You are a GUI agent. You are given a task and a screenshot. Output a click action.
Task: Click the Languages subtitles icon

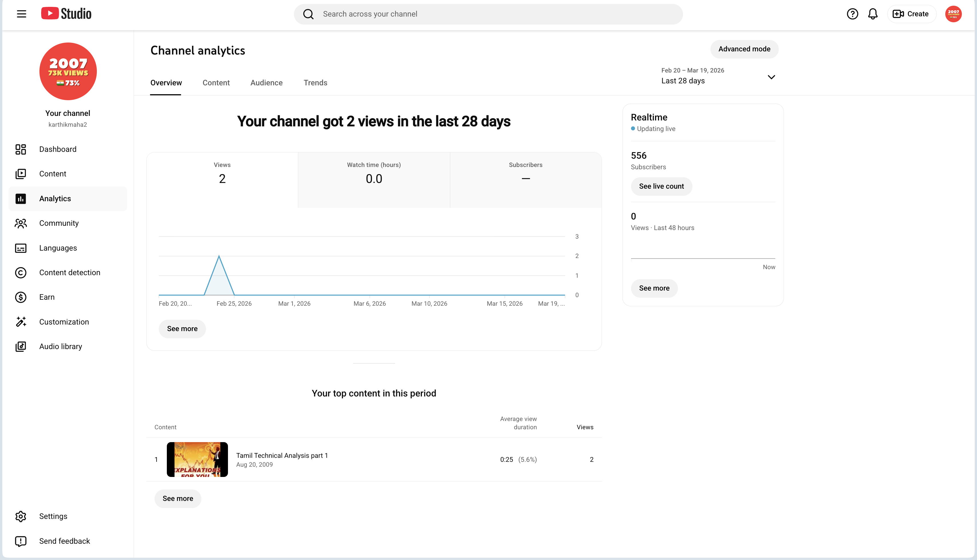click(x=21, y=248)
